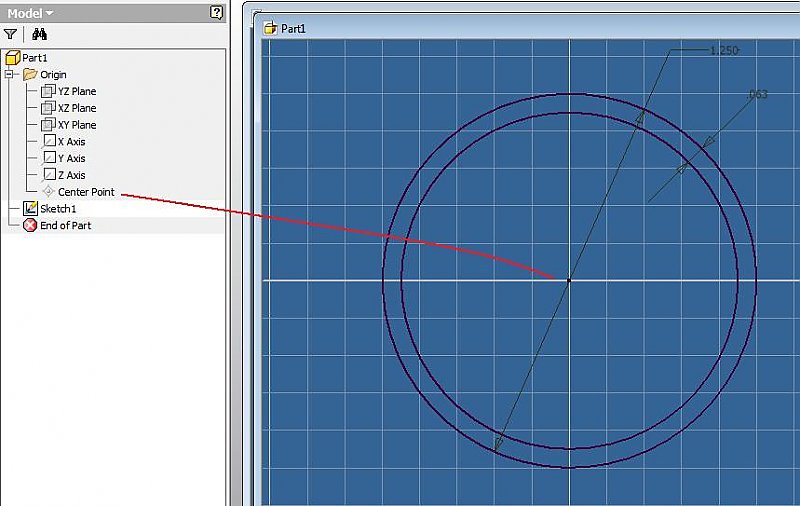Click the browser help question-mark icon
The height and width of the screenshot is (506, 800).
(x=216, y=13)
